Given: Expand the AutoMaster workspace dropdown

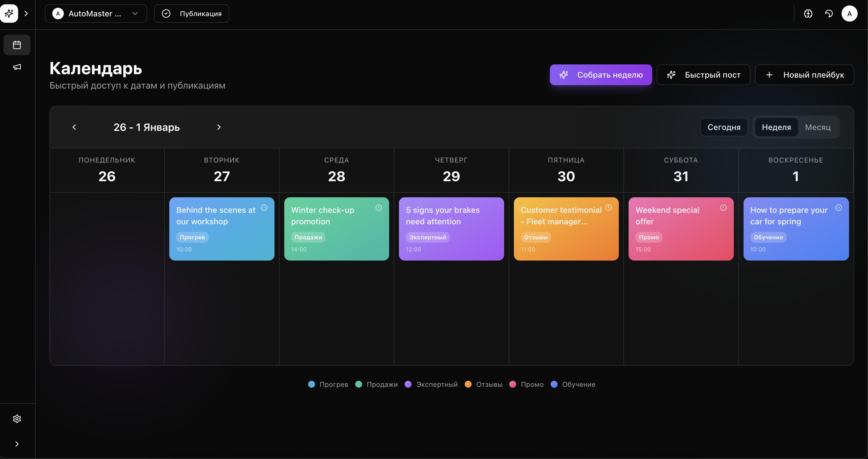Looking at the screenshot, I should (x=96, y=14).
